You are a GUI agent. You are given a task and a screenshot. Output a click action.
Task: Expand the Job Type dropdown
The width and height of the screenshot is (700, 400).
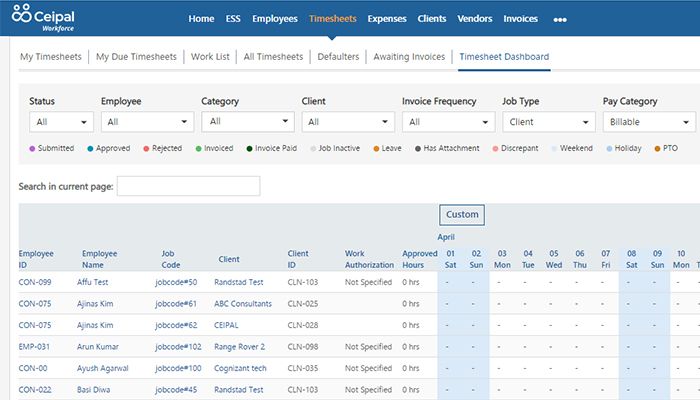click(x=548, y=122)
